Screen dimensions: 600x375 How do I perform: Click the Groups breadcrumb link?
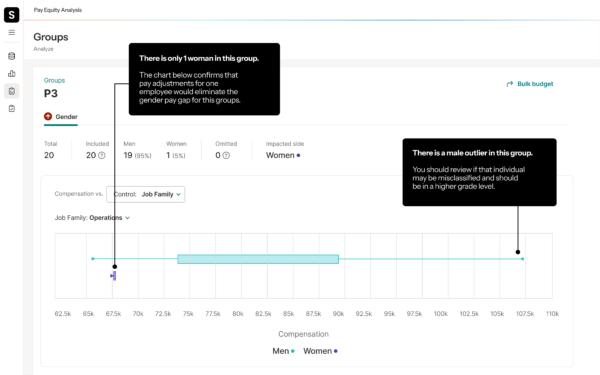54,80
